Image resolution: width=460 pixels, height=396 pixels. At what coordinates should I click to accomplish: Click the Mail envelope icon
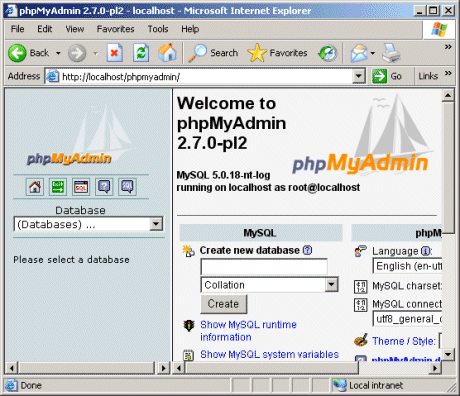coord(359,53)
